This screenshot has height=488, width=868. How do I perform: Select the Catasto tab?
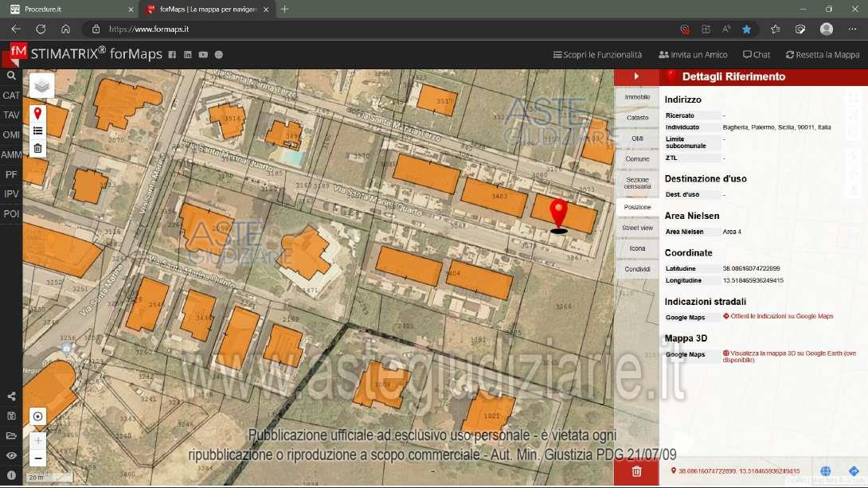pos(637,118)
